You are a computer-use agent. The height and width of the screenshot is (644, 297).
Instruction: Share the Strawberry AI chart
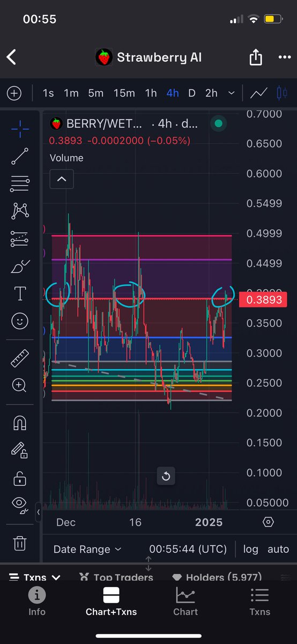(x=256, y=56)
